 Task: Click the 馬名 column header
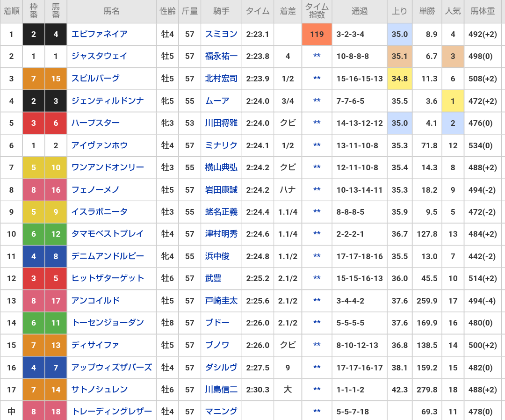pos(111,11)
